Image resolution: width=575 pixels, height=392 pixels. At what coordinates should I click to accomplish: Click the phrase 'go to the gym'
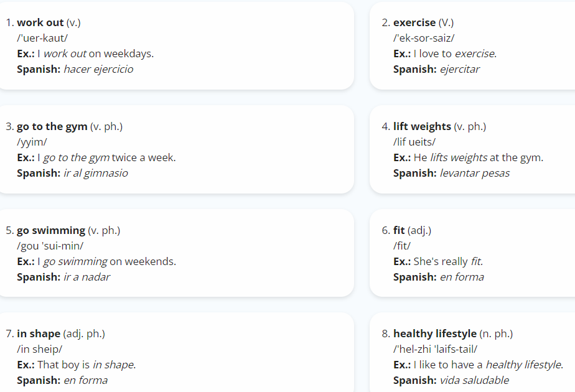52,126
